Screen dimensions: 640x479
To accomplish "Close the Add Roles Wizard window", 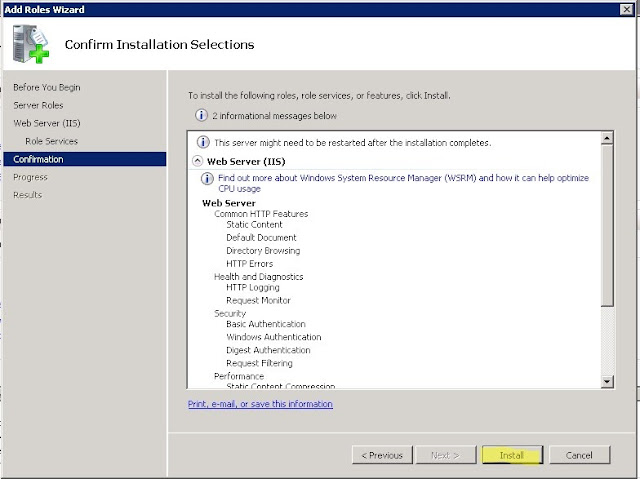I will point(627,9).
